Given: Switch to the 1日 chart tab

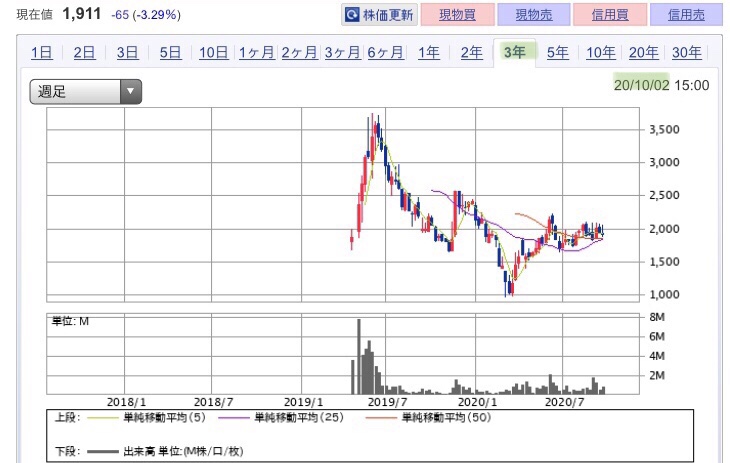Looking at the screenshot, I should tap(41, 52).
